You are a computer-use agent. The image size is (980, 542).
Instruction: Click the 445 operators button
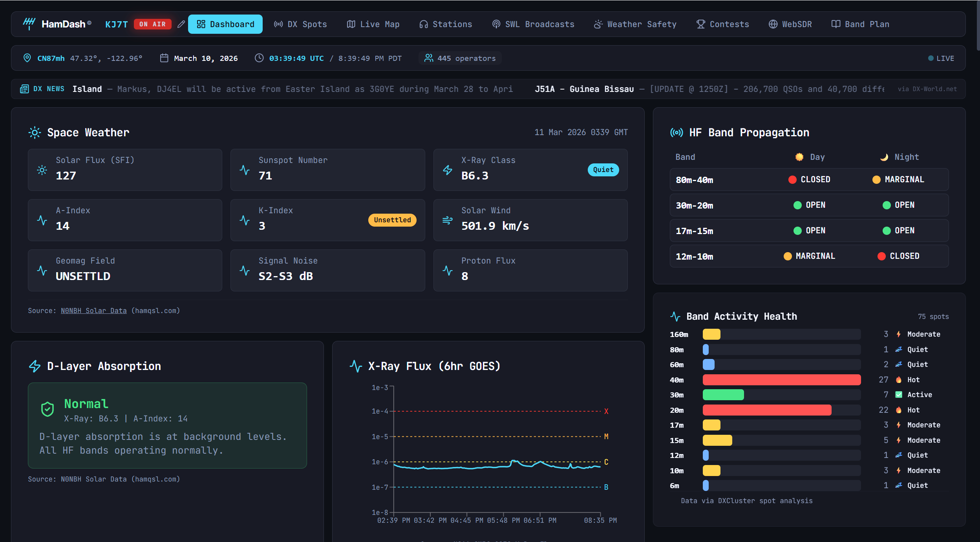460,59
